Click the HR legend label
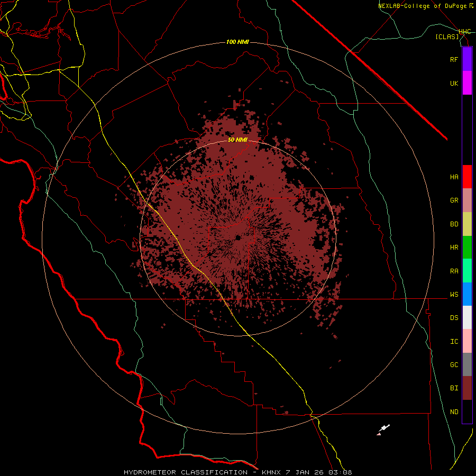 click(x=454, y=248)
